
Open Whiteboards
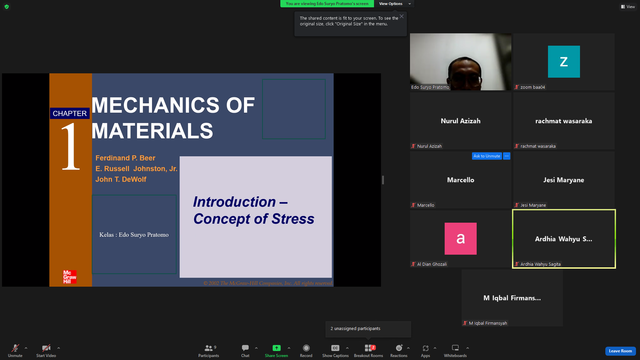tap(455, 350)
